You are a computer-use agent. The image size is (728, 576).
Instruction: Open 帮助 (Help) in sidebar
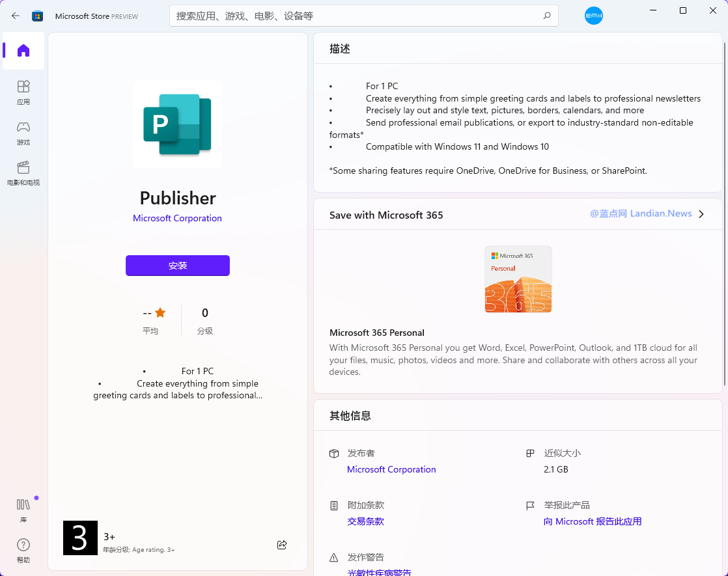coord(23,550)
